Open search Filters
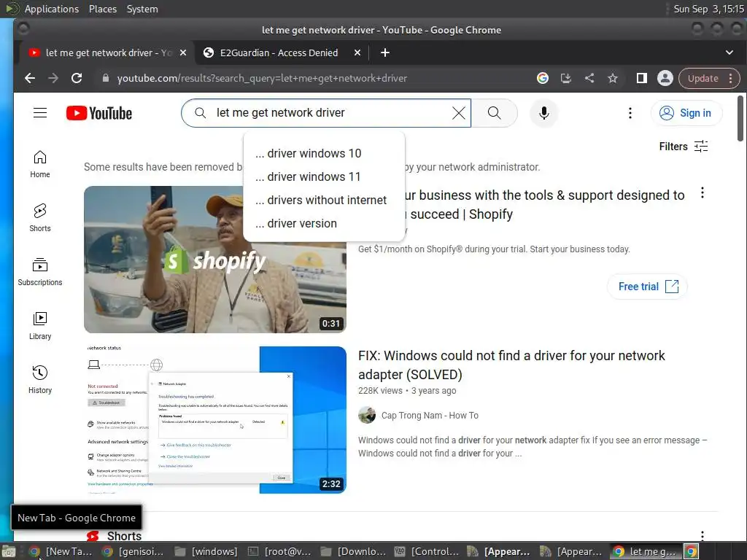The height and width of the screenshot is (560, 747). coord(683,146)
